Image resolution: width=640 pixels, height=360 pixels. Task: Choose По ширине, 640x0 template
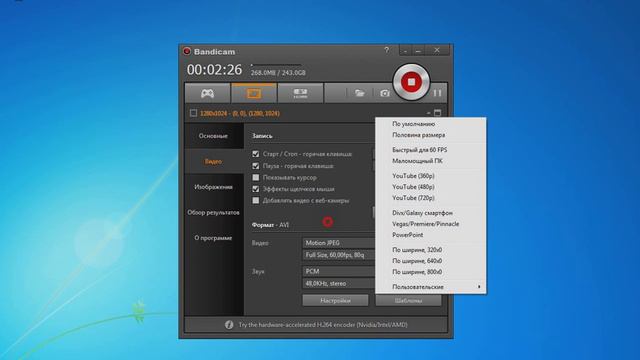pyautogui.click(x=431, y=261)
